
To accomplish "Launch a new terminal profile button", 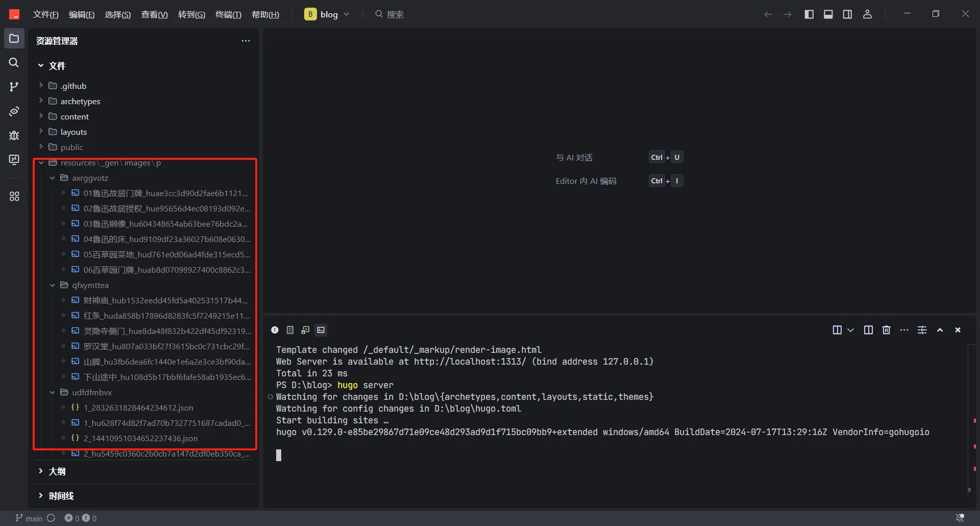I will 837,330.
